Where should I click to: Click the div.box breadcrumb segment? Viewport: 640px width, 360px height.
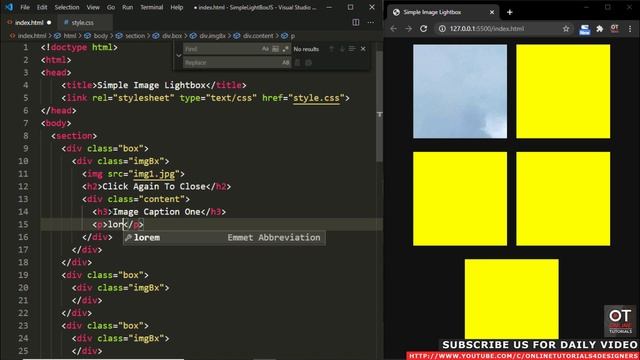(x=172, y=36)
